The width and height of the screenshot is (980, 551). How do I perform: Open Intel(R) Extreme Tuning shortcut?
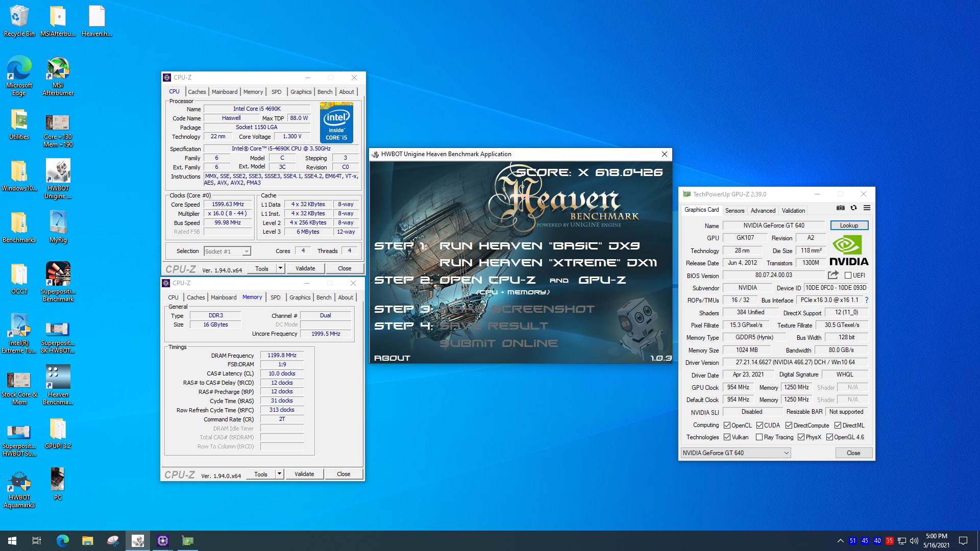(x=19, y=333)
